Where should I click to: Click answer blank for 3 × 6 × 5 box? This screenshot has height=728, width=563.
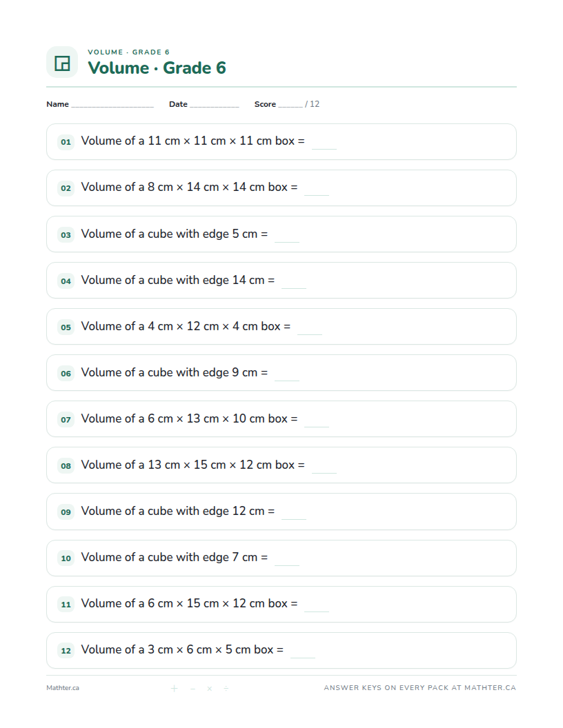(303, 656)
